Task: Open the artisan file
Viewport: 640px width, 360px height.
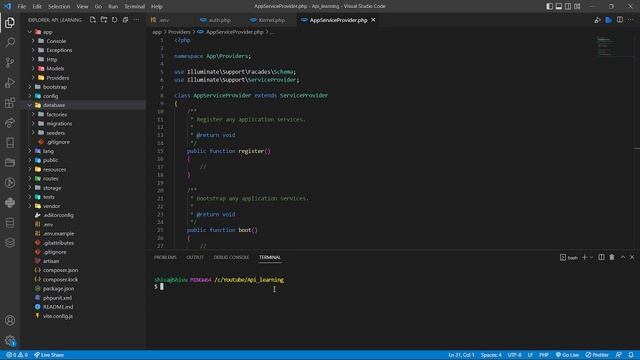Action: point(51,261)
